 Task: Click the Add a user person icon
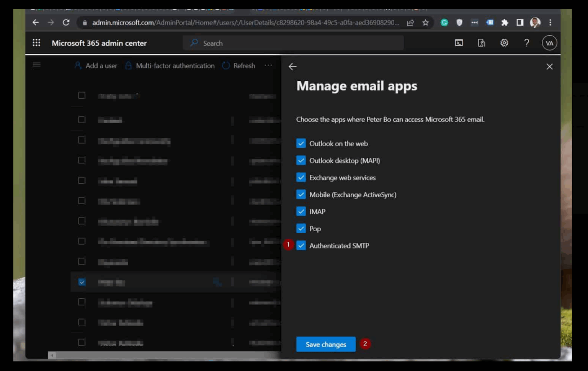click(78, 65)
